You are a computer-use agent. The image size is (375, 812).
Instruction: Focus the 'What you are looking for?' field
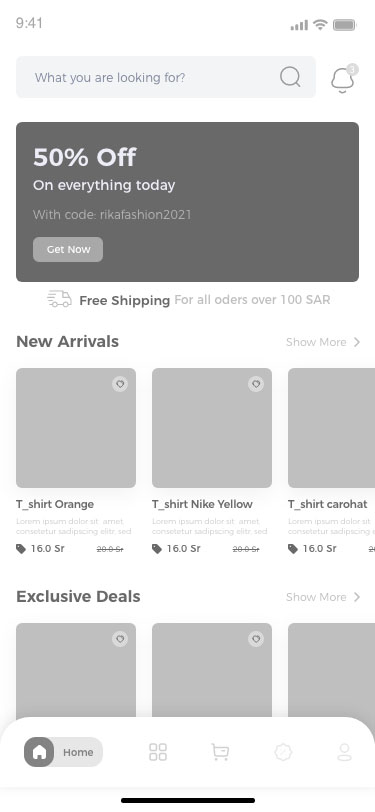point(166,77)
